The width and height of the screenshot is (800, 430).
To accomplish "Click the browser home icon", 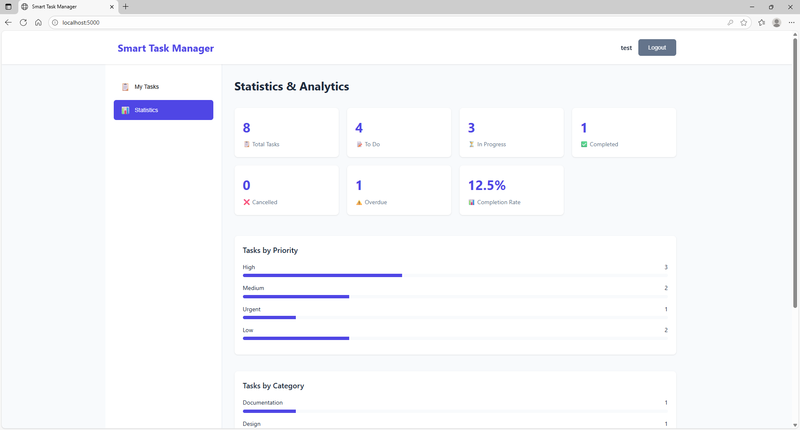I will point(38,22).
